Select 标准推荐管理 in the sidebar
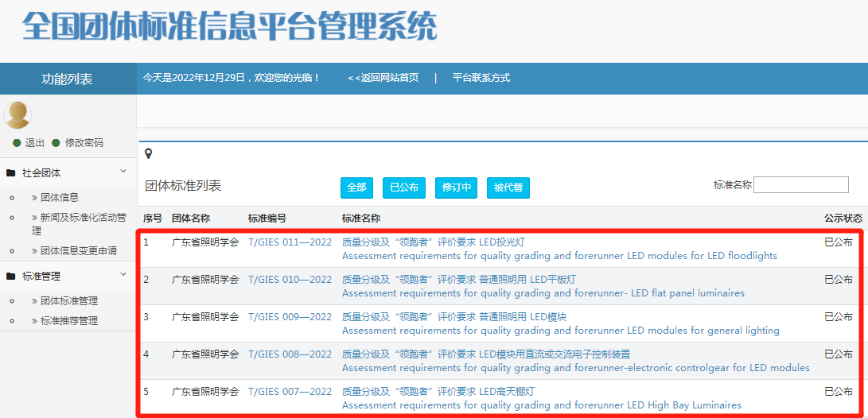This screenshot has width=868, height=418. click(68, 320)
